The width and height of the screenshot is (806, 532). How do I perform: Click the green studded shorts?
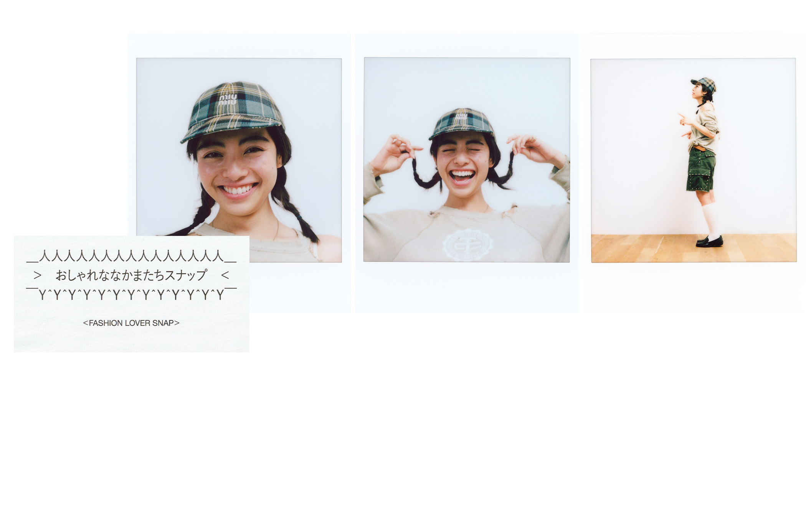click(x=701, y=170)
